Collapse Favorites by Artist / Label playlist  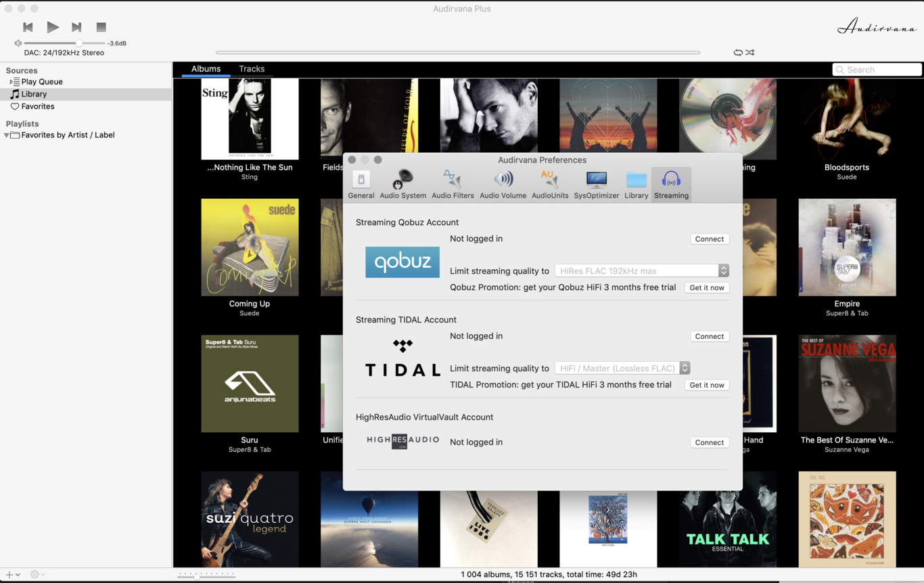[6, 135]
